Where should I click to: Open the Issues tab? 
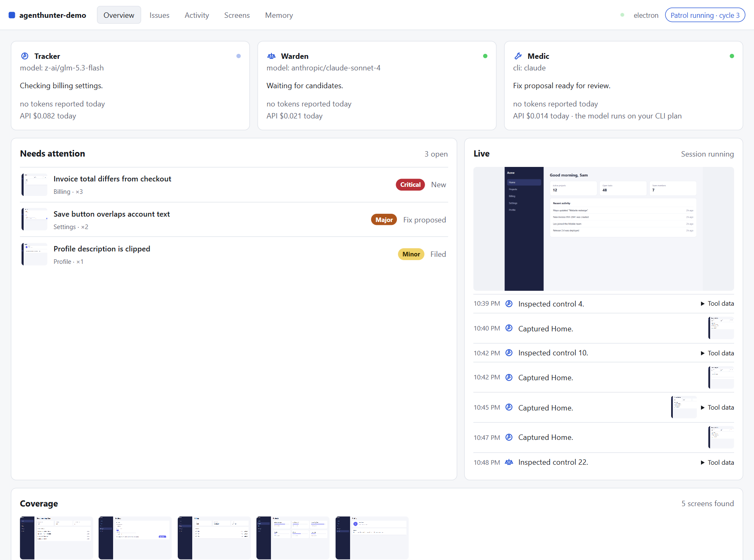[159, 15]
